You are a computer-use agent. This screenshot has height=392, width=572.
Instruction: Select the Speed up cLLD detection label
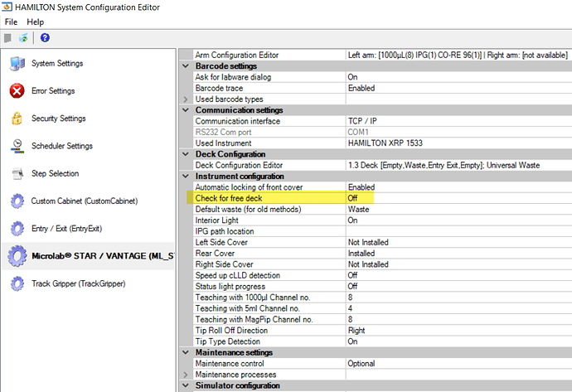(x=237, y=275)
